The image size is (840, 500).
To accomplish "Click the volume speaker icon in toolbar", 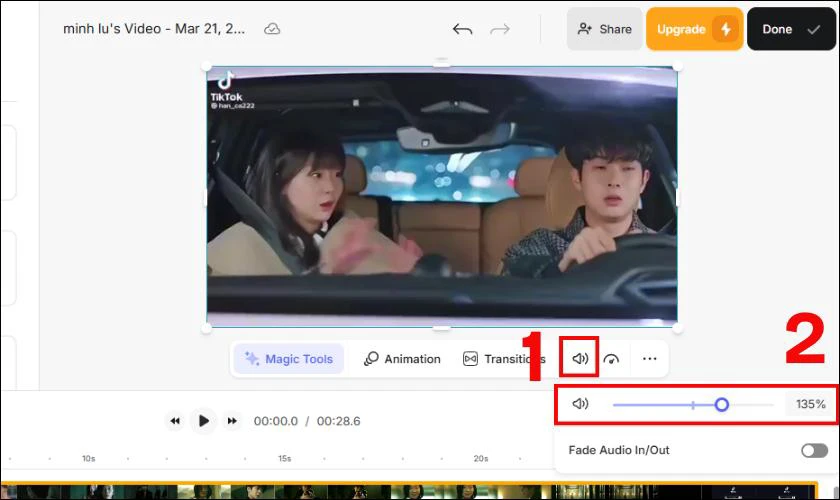I will click(580, 359).
